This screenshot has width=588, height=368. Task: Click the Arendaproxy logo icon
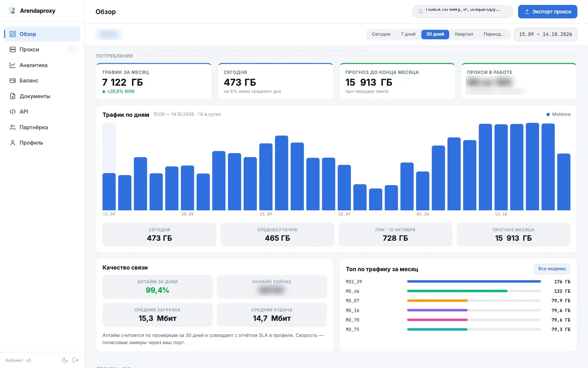12,11
